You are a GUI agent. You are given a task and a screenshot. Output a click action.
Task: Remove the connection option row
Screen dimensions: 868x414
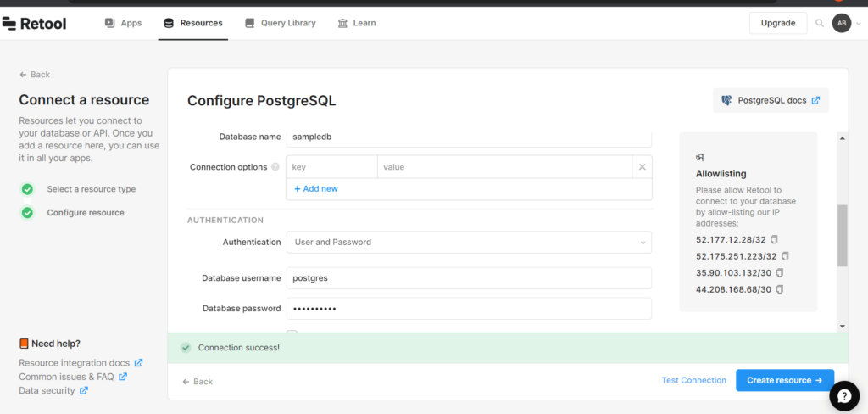click(643, 167)
